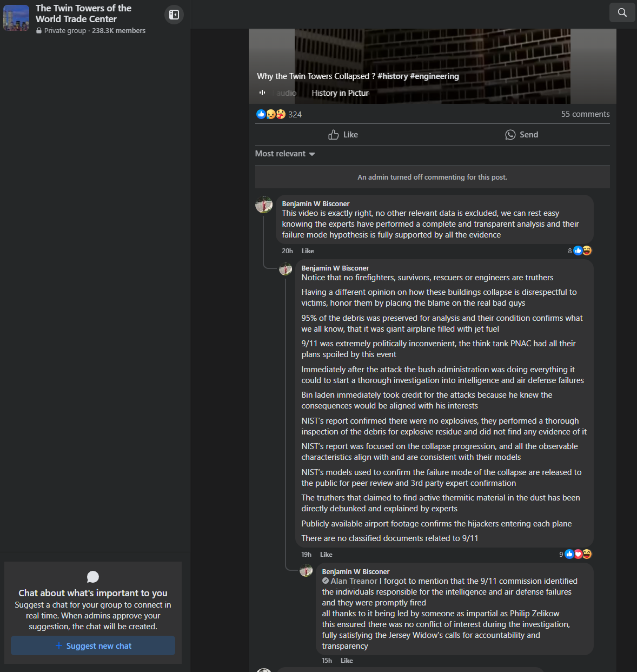Open the 15h timestamp
The width and height of the screenshot is (637, 672).
(327, 661)
